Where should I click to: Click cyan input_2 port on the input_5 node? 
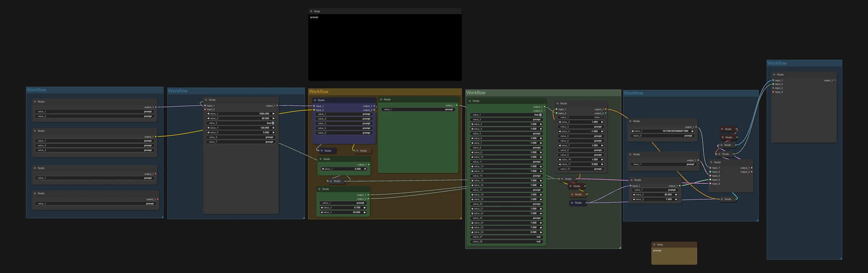[710, 172]
